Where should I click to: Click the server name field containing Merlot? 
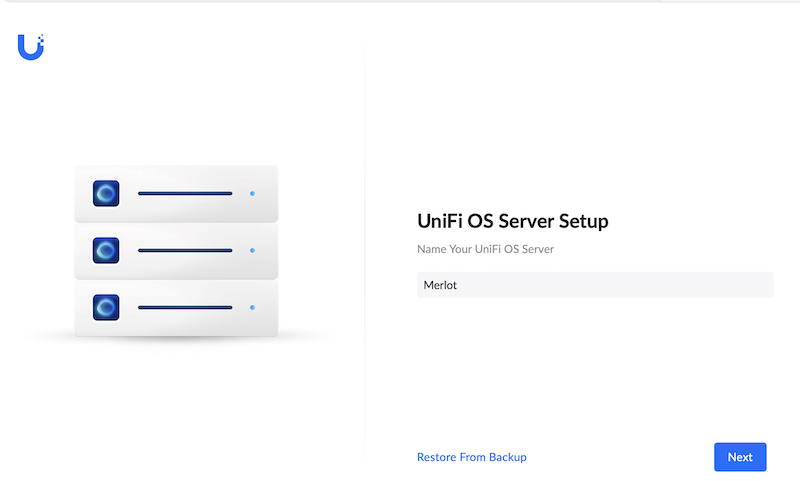595,285
